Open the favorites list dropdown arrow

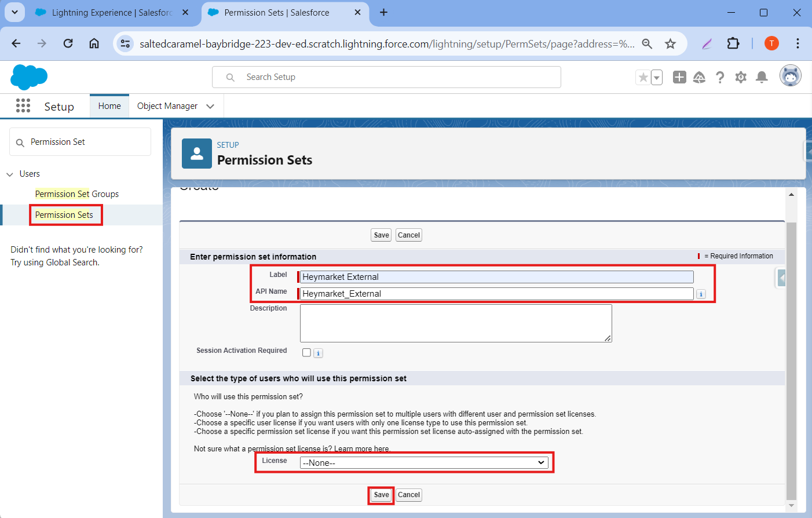point(657,77)
